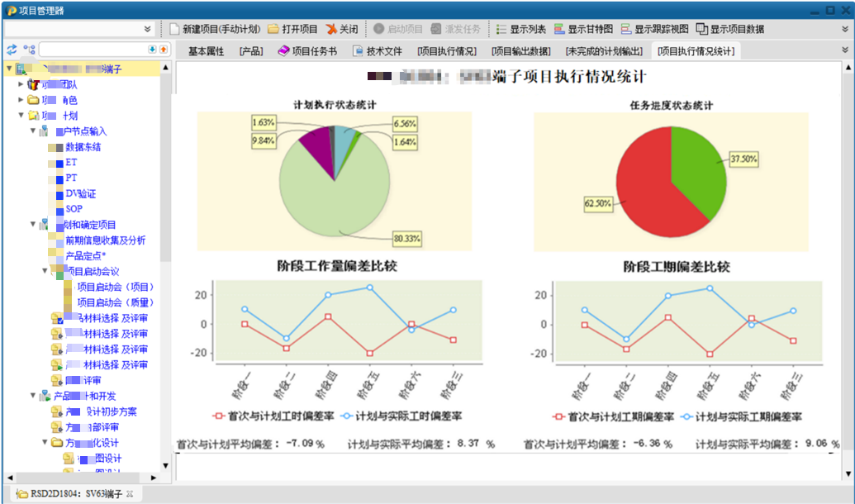This screenshot has height=504, width=855.
Task: Click 新建项目(手动计划) toolbar button
Action: point(215,29)
